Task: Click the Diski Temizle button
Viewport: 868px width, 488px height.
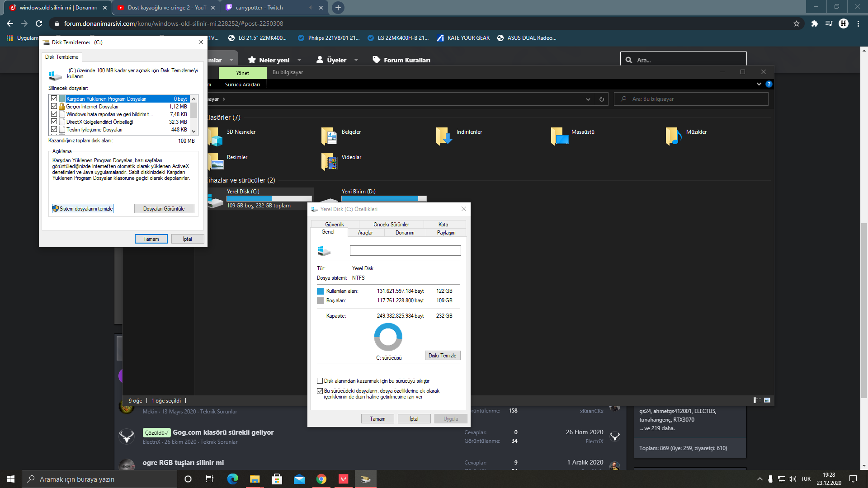Action: [x=442, y=356]
